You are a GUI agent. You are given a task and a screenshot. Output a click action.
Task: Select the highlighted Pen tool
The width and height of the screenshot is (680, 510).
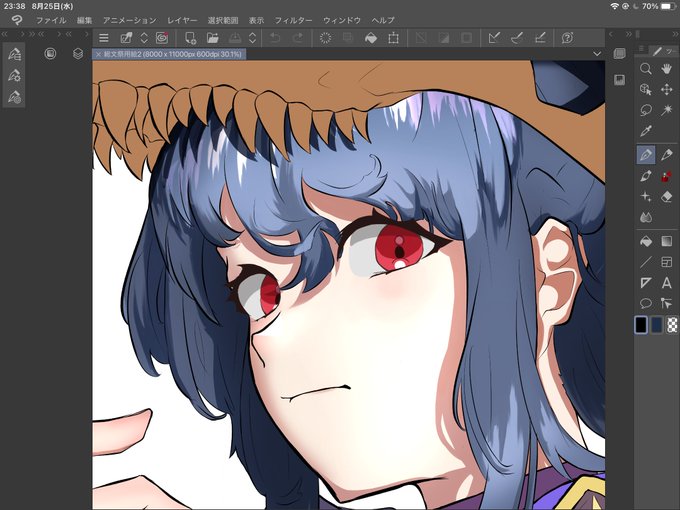[646, 155]
